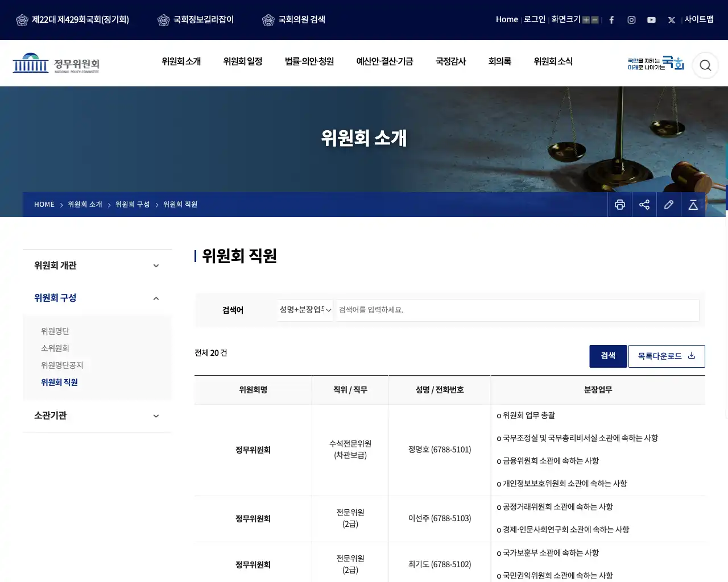728x582 pixels.
Task: Select 위원회 직원 in sidebar submenu
Action: pos(59,382)
